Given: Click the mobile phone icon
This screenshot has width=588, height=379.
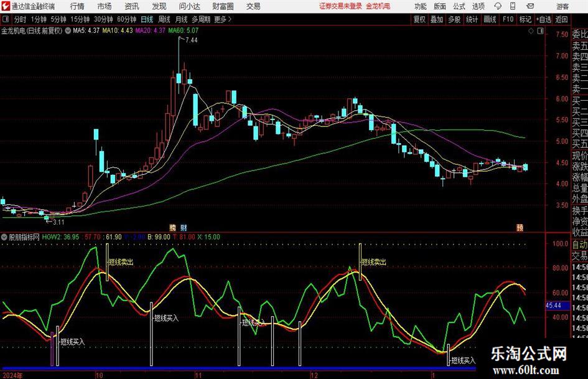Looking at the screenshot, I should [x=513, y=6].
